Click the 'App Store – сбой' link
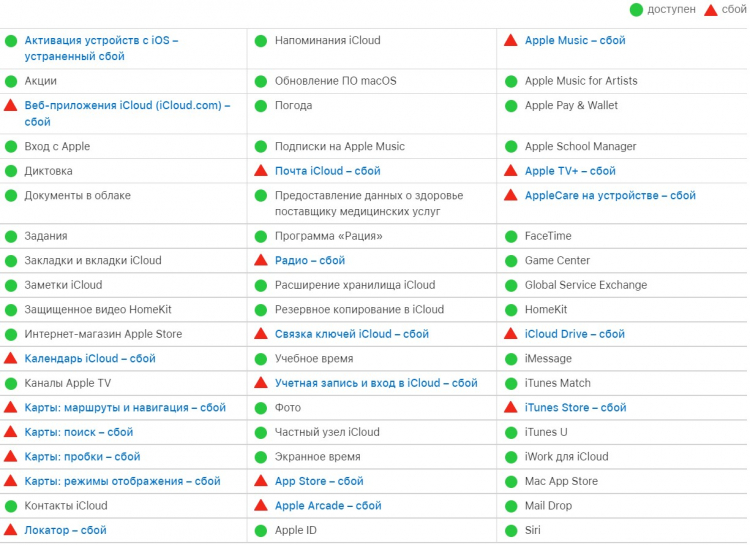Screen dimensions: 750x545 [319, 481]
